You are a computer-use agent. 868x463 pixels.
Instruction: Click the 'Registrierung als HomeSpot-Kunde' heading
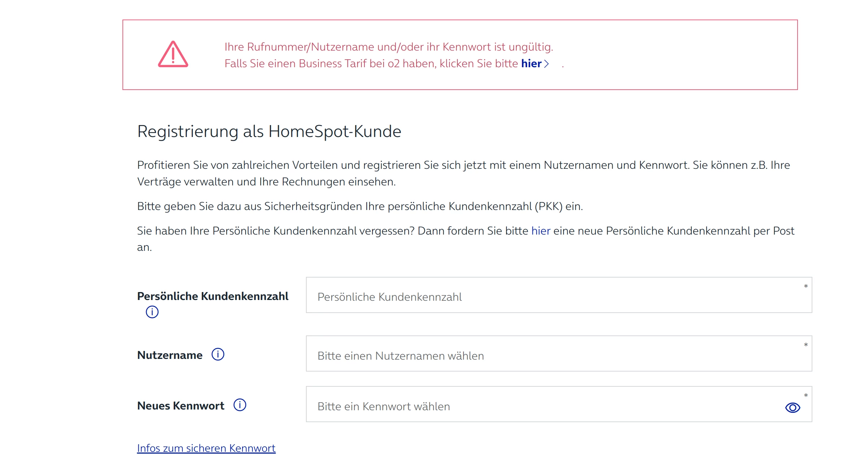[269, 131]
